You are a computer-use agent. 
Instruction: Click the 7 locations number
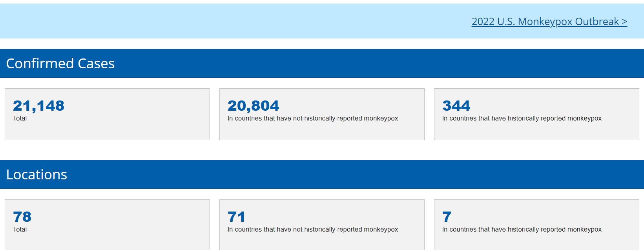coord(447,217)
